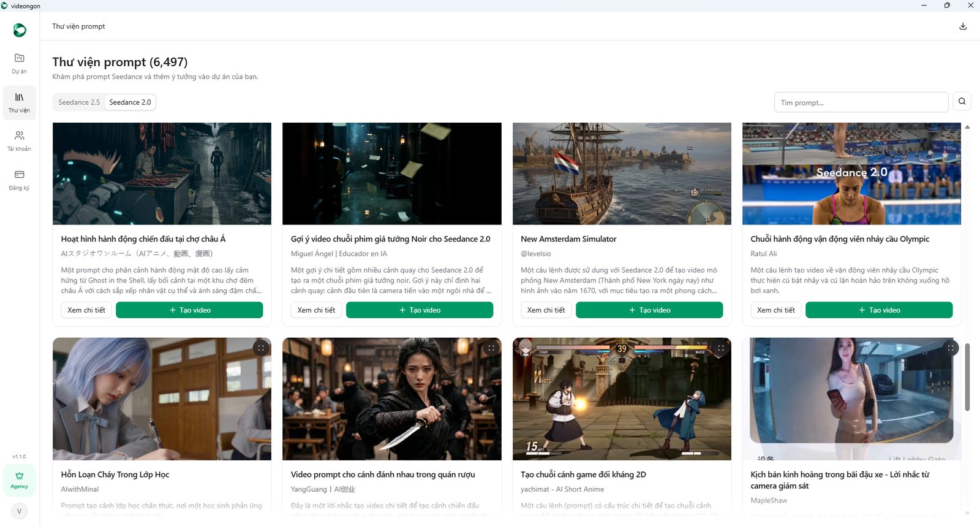Click the prompt list vertical scrollbar thumb
This screenshot has width=980, height=526.
967,377
